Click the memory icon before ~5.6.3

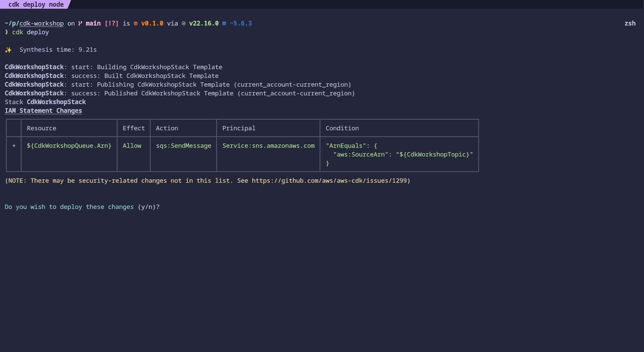tap(224, 24)
